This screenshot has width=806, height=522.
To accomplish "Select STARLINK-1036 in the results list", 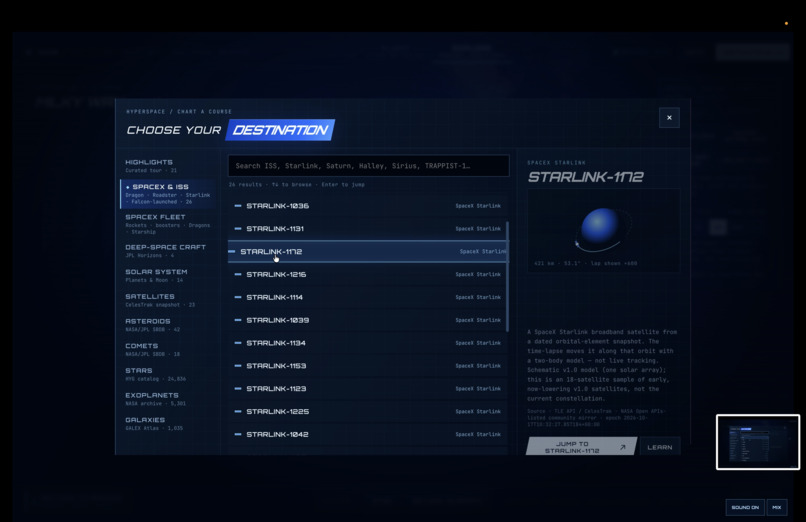I will pyautogui.click(x=367, y=206).
